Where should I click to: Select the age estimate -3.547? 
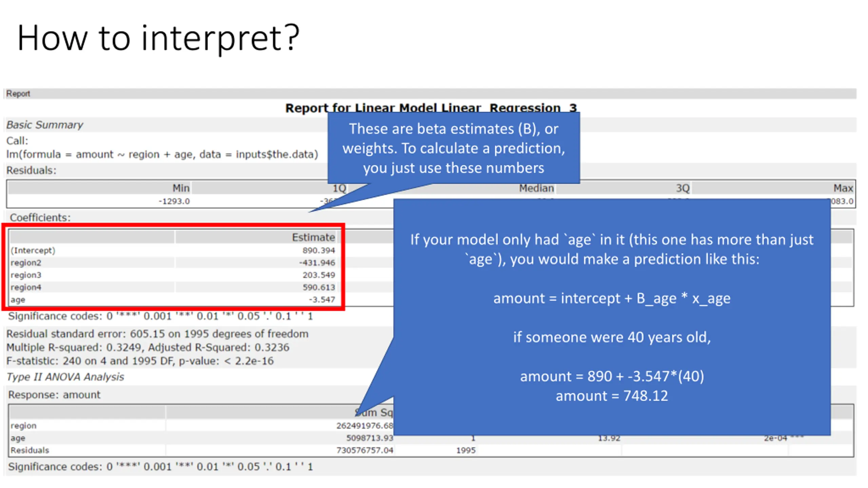pyautogui.click(x=322, y=300)
